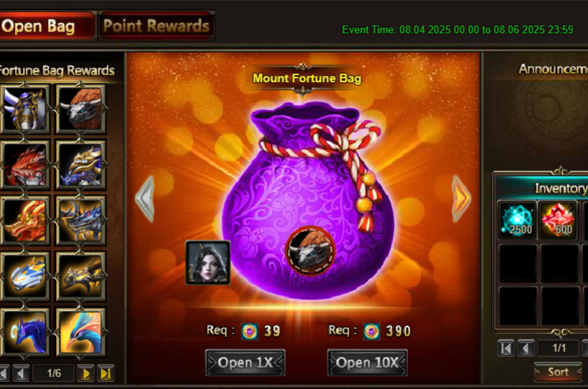Select the white-horned armored mount reward icon
The width and height of the screenshot is (588, 389).
pos(24,108)
